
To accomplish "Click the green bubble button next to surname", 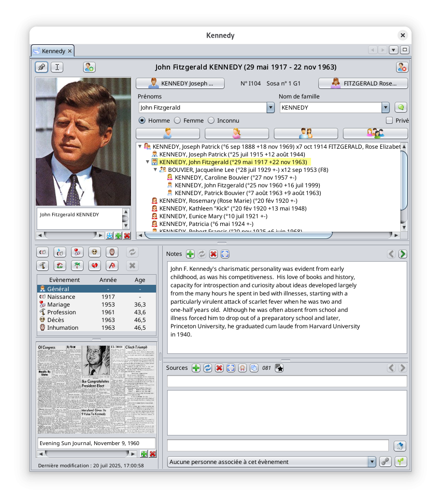I will pyautogui.click(x=401, y=107).
